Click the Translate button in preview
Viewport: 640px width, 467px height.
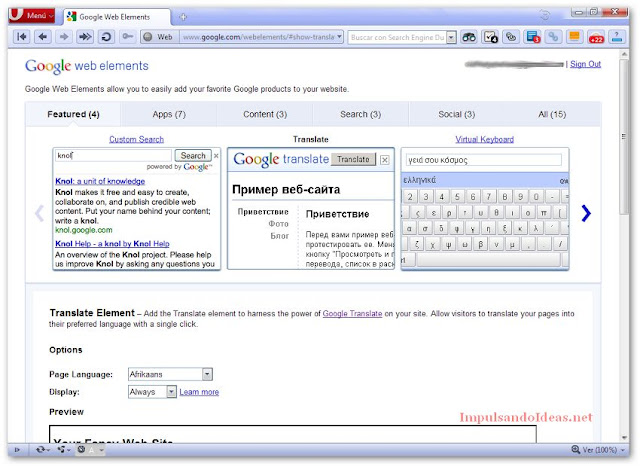[353, 159]
